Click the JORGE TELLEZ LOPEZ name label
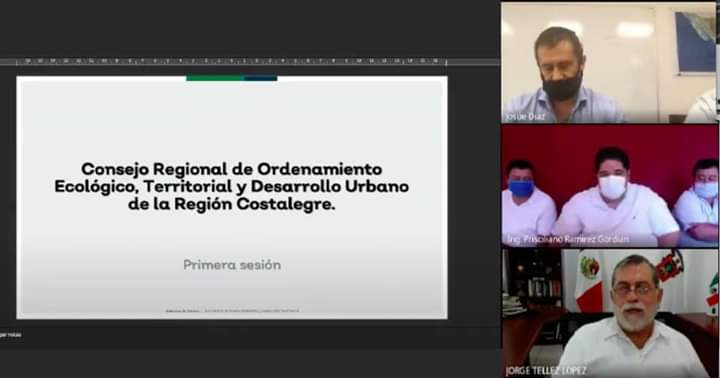Screen dimensions: 720x378 tap(546, 371)
